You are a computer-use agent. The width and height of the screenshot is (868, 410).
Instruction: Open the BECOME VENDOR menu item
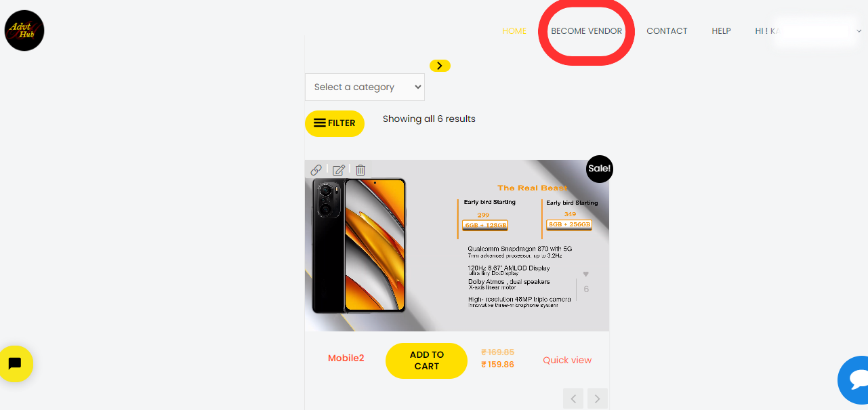(x=587, y=31)
